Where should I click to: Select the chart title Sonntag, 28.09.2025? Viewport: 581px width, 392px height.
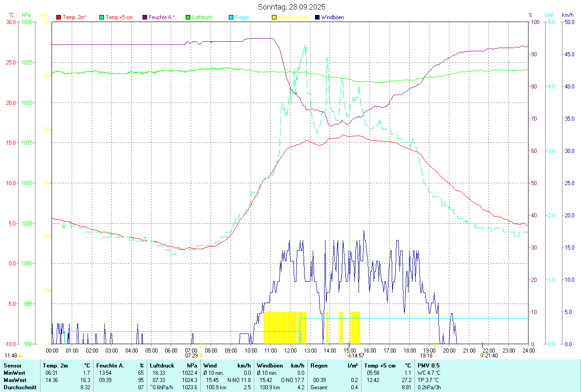point(291,7)
